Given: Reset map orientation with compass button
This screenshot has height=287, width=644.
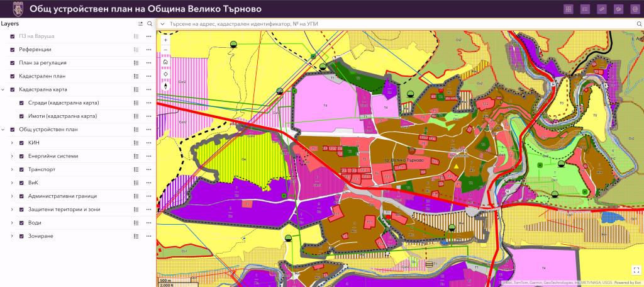Looking at the screenshot, I should point(165,86).
